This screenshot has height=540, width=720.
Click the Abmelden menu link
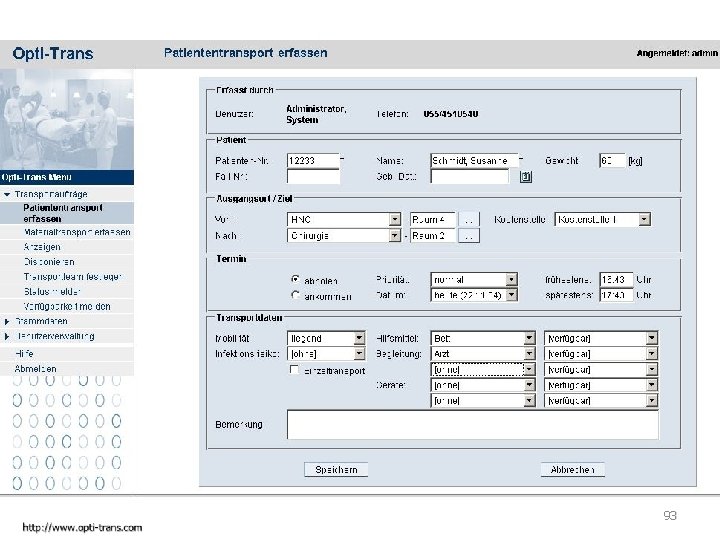pos(35,369)
